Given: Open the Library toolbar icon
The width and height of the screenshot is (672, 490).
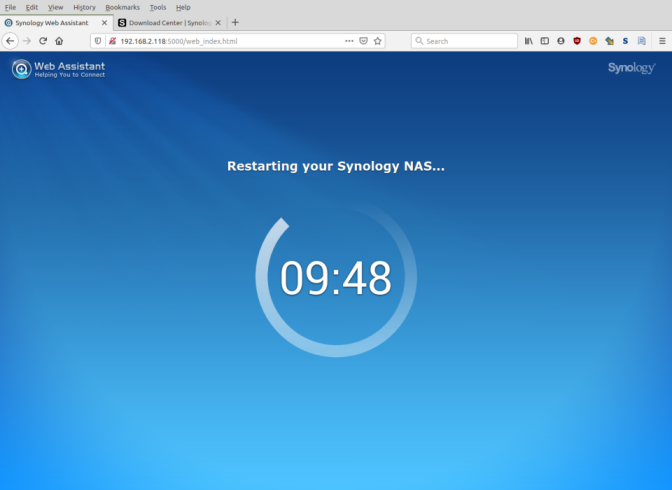Looking at the screenshot, I should click(x=528, y=41).
